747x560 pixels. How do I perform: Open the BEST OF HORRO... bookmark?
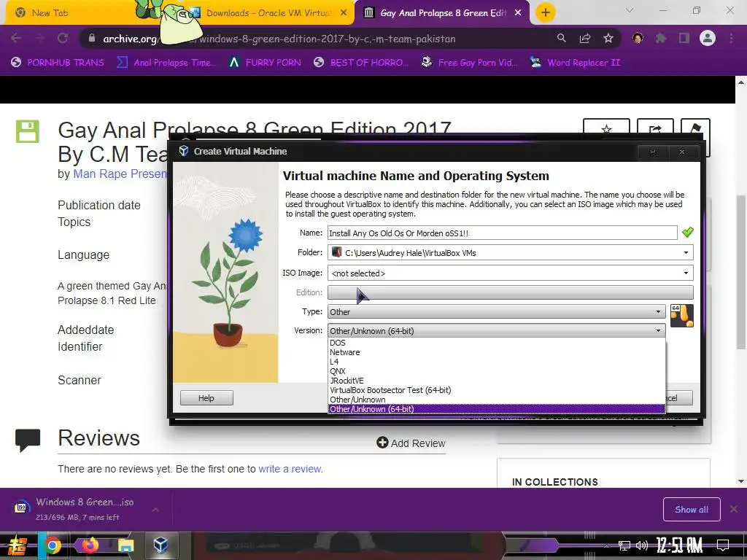pos(361,63)
